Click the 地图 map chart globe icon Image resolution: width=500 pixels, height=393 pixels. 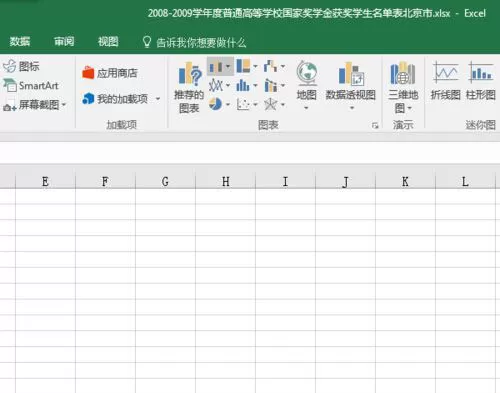coord(307,73)
